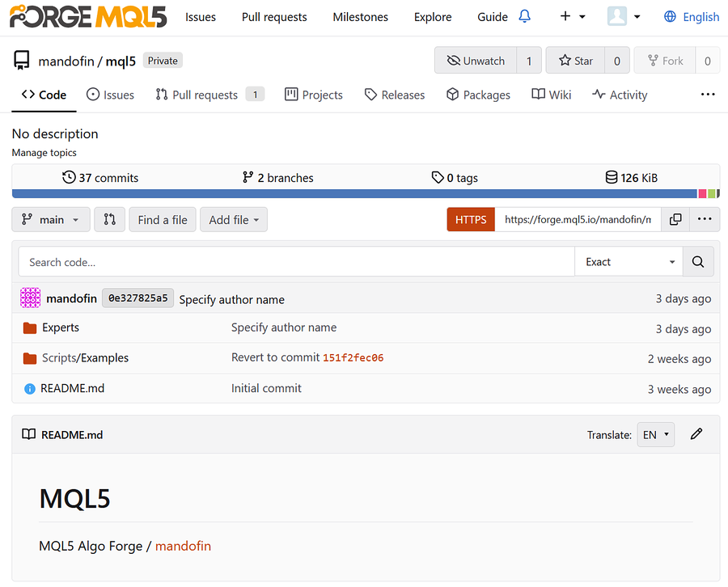This screenshot has height=587, width=728.
Task: Click Find a file
Action: [163, 219]
